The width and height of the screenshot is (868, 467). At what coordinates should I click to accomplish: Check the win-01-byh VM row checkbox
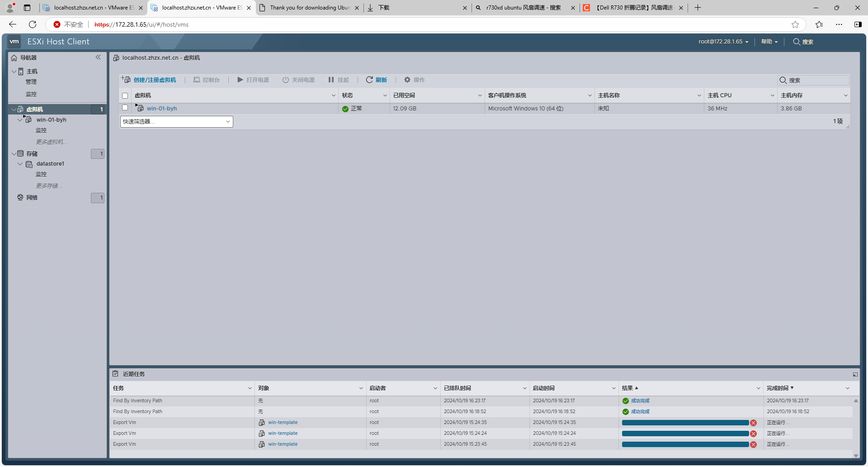point(125,108)
